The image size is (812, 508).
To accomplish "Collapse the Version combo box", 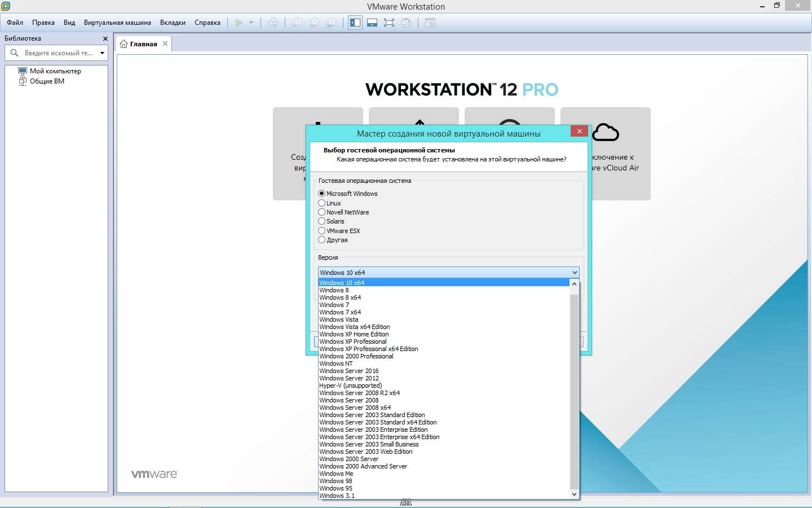I will point(575,273).
